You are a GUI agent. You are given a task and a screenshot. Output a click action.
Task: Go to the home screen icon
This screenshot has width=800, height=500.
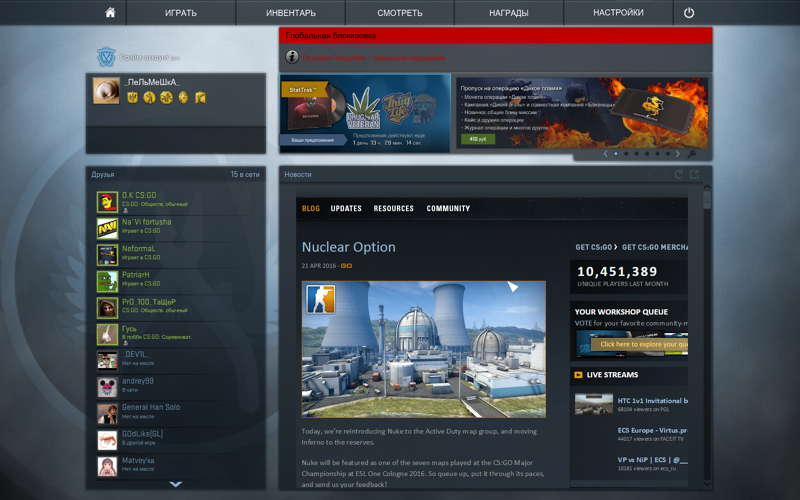click(110, 13)
